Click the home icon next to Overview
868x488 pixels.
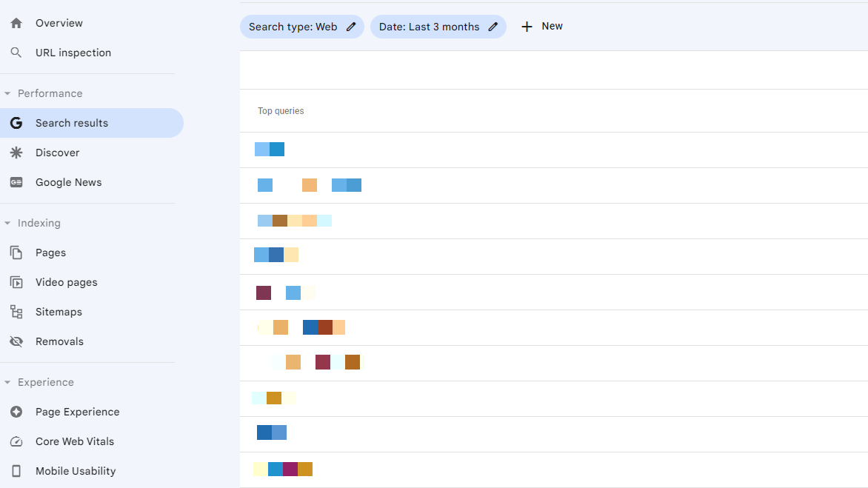[x=16, y=22]
